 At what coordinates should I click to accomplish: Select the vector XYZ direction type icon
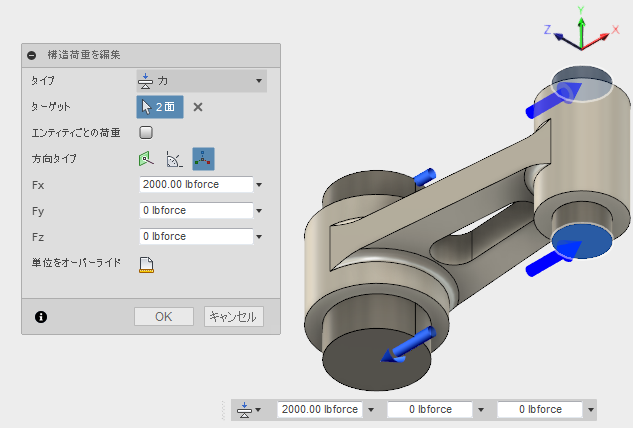[203, 159]
